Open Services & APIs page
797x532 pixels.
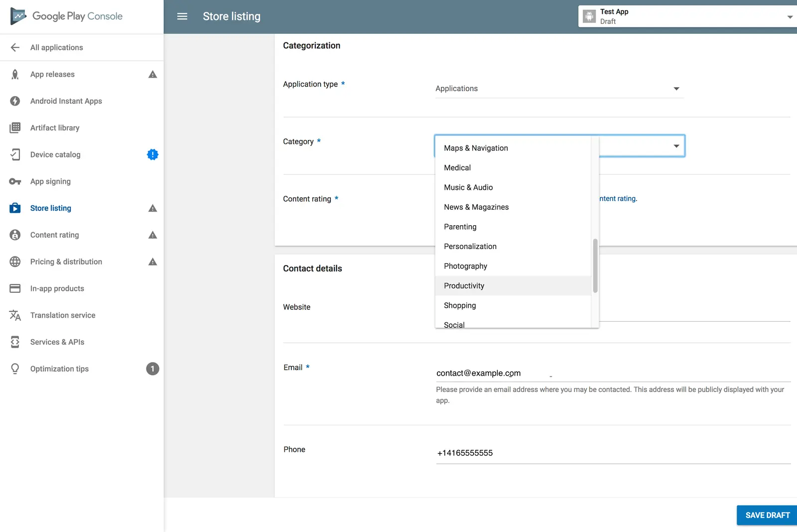[x=57, y=342]
